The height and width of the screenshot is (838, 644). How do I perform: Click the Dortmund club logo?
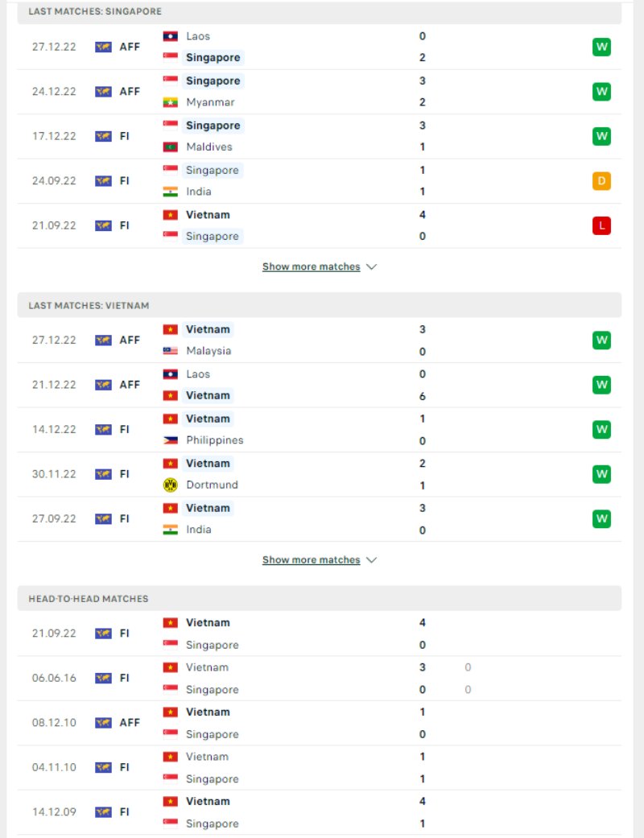pos(170,485)
